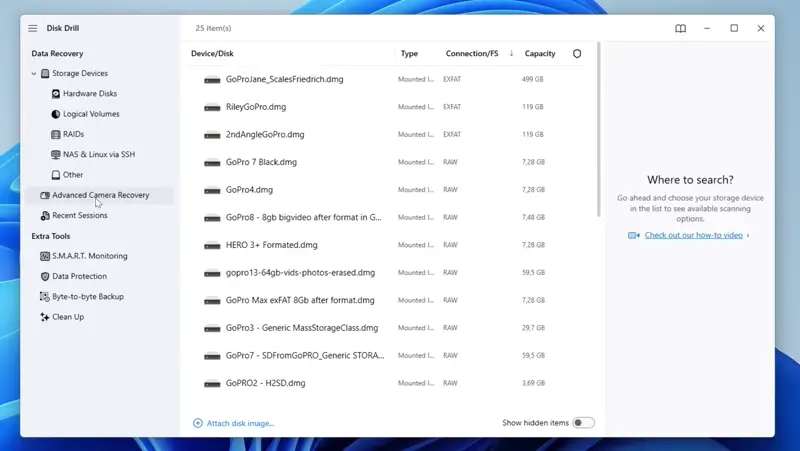Open the Clean Up tool
This screenshot has width=800, height=451.
click(67, 317)
